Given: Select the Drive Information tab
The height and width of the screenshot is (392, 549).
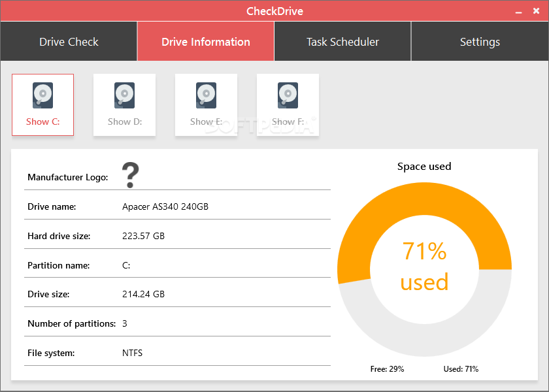Looking at the screenshot, I should click(x=205, y=41).
